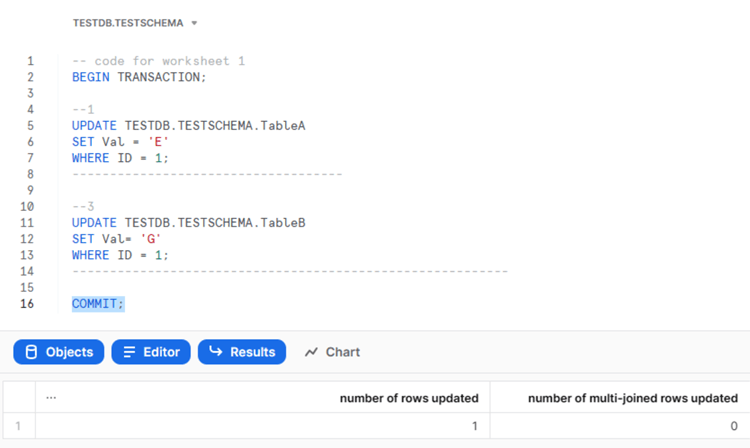Click result cell showing value 1

[263, 426]
